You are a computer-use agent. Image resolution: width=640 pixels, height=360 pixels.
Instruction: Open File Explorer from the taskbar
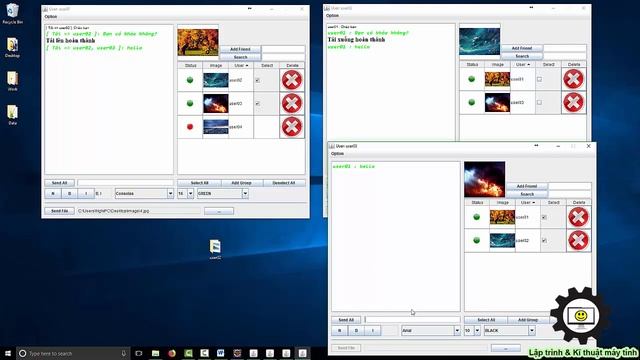point(156,353)
